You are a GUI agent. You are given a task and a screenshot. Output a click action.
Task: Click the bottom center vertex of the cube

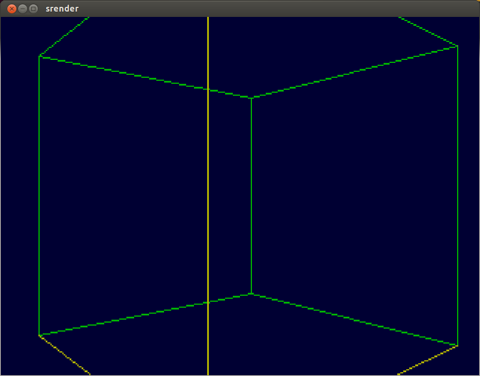251,294
